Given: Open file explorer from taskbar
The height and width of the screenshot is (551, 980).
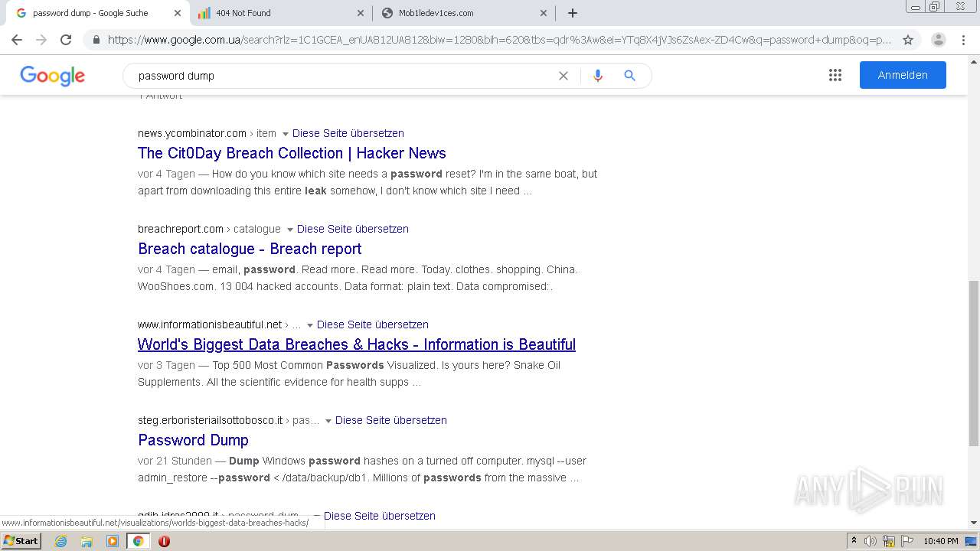Looking at the screenshot, I should [87, 541].
